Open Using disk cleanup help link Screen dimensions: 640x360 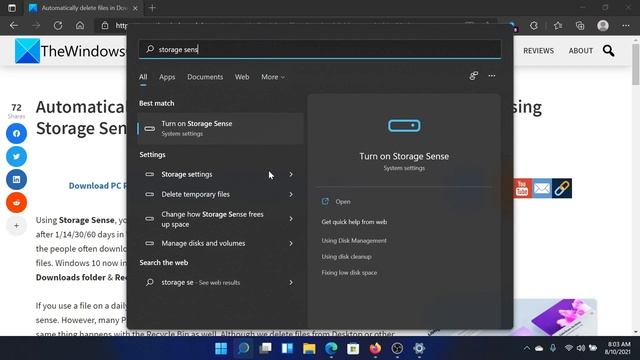(346, 257)
